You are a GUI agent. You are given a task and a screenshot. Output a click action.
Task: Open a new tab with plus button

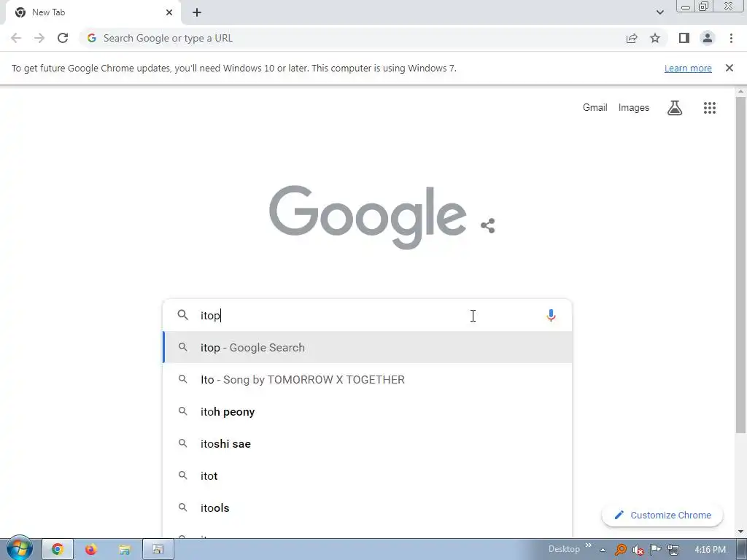197,12
